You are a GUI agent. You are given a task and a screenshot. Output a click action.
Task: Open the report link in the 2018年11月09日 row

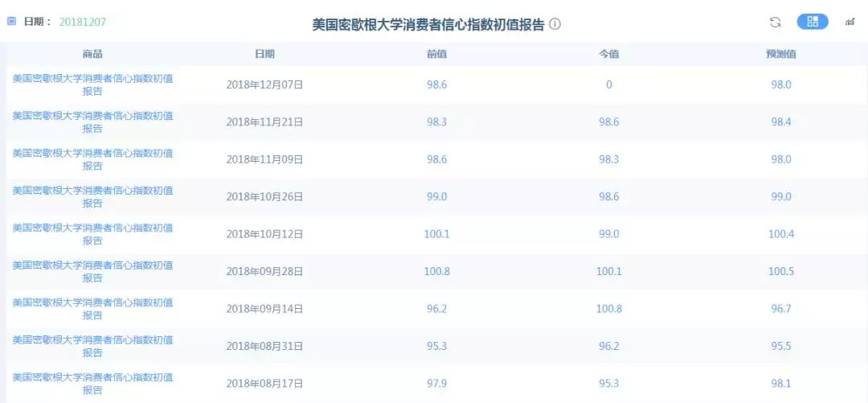coord(92,159)
